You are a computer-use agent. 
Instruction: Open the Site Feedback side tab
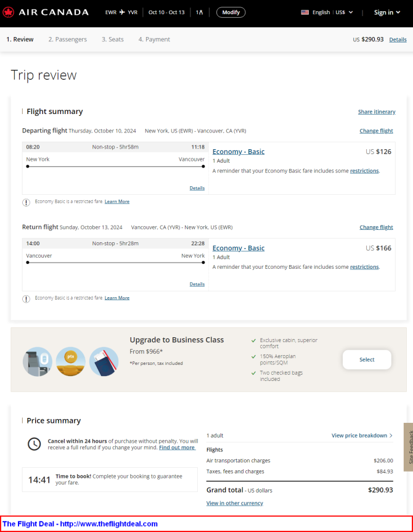click(409, 447)
